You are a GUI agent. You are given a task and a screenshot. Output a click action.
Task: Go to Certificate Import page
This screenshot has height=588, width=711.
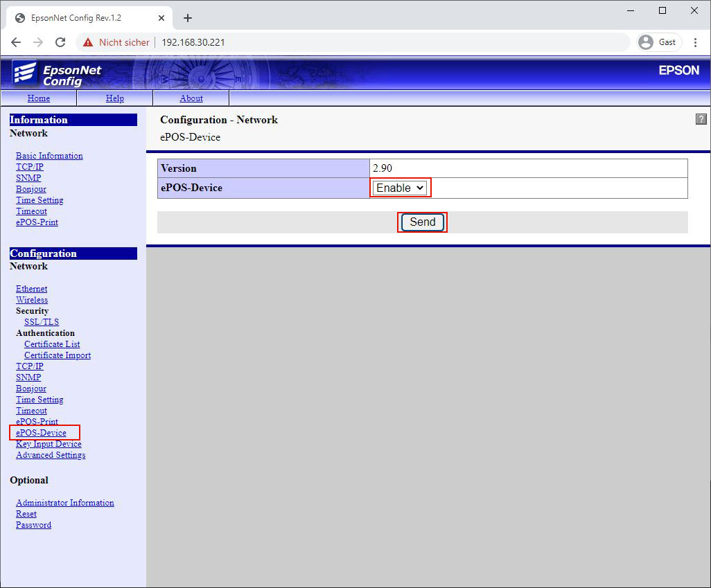[x=58, y=355]
